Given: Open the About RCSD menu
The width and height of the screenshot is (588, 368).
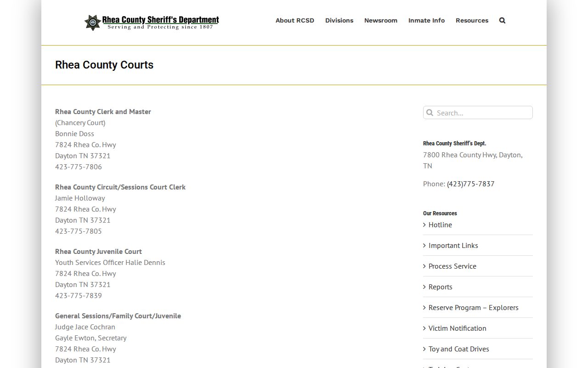Looking at the screenshot, I should 295,20.
